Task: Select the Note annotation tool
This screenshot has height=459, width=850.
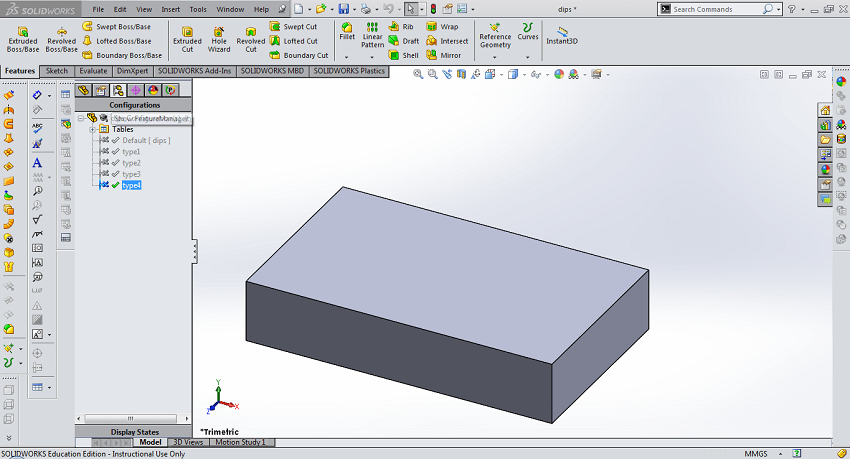Action: [x=37, y=163]
